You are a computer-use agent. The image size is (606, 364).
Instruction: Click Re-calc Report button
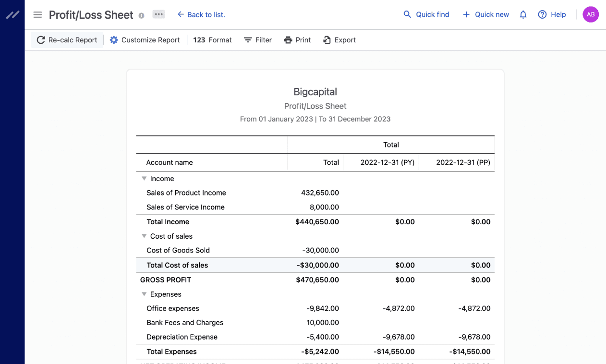67,40
